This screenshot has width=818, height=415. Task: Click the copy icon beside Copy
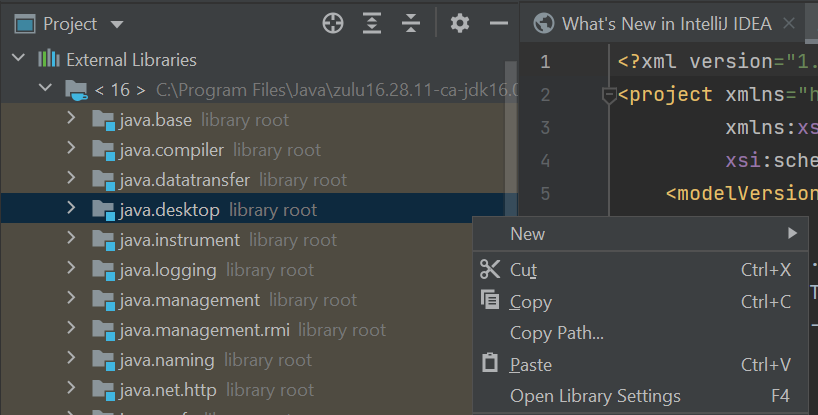[x=490, y=300]
